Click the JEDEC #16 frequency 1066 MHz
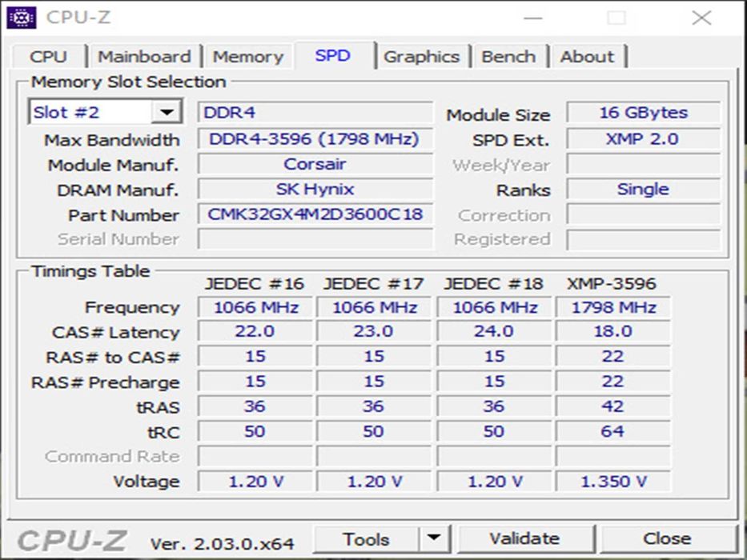Image resolution: width=747 pixels, height=560 pixels. [x=255, y=307]
